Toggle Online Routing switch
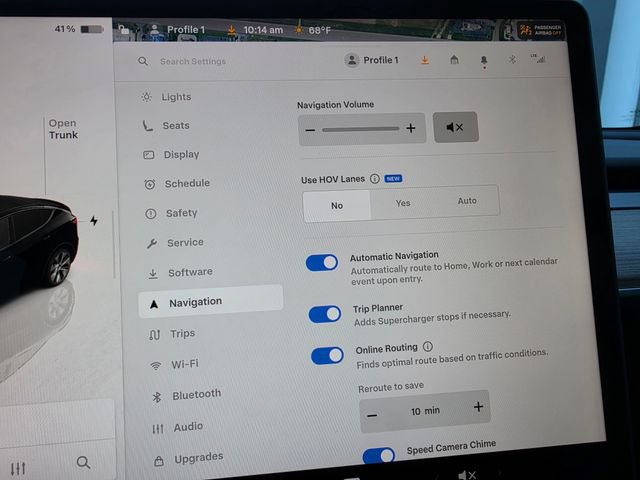 pyautogui.click(x=327, y=356)
